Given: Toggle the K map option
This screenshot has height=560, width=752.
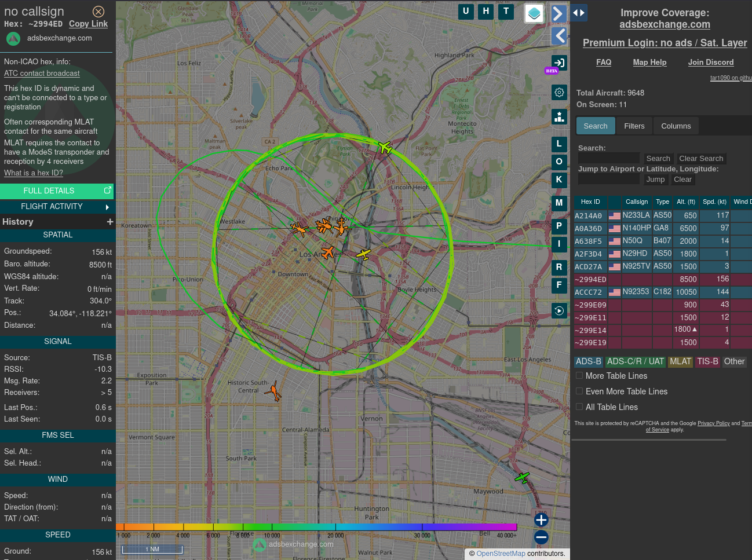Looking at the screenshot, I should 559,180.
